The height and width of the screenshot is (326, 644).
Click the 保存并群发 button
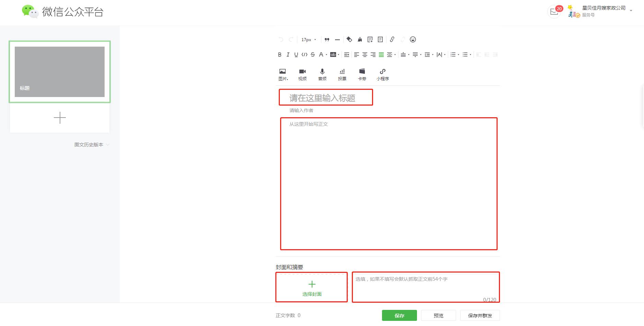click(480, 315)
